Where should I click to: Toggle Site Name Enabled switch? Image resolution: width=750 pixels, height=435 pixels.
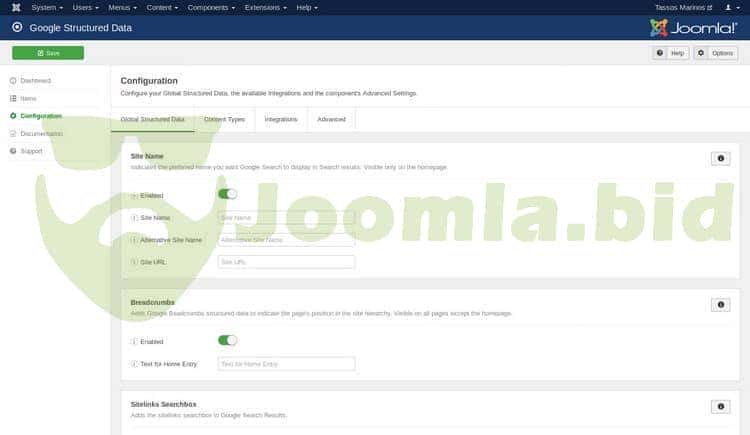(227, 194)
